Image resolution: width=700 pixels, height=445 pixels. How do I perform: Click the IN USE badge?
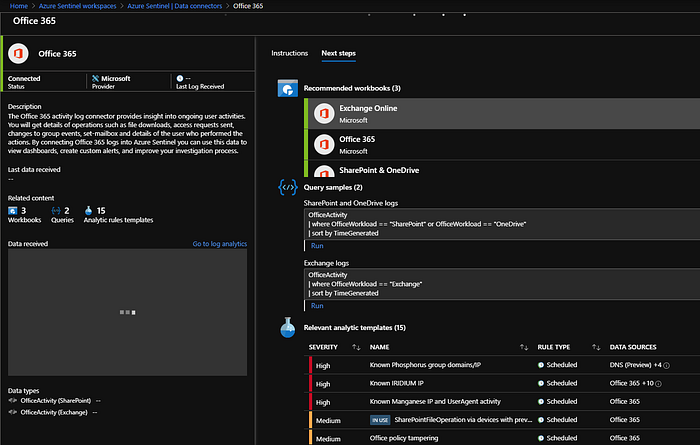pyautogui.click(x=380, y=420)
